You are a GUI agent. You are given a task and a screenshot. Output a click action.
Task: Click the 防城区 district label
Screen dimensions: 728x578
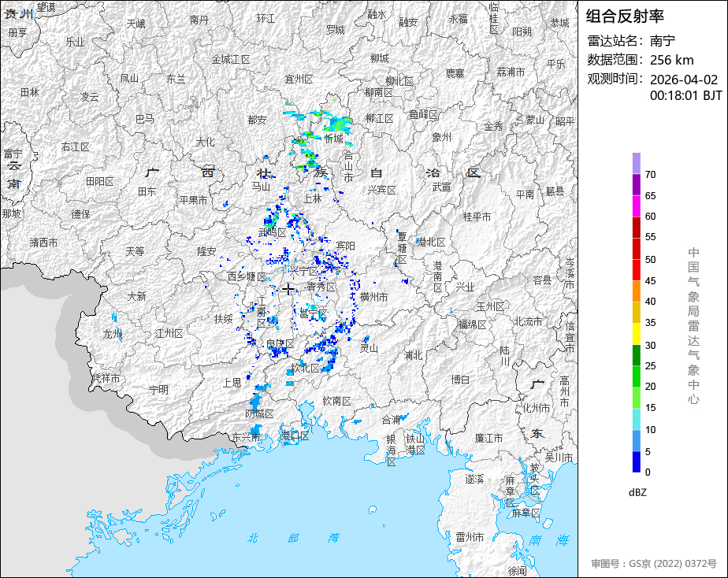(259, 413)
